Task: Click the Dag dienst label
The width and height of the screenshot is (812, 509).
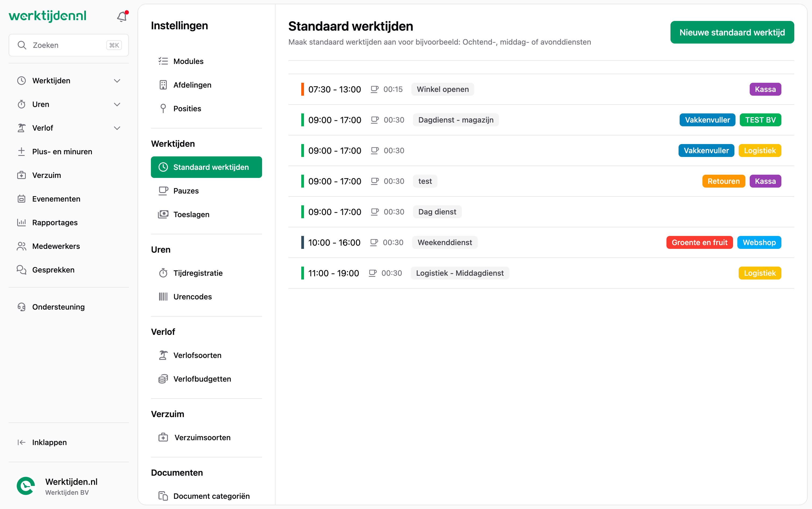Action: pyautogui.click(x=437, y=212)
